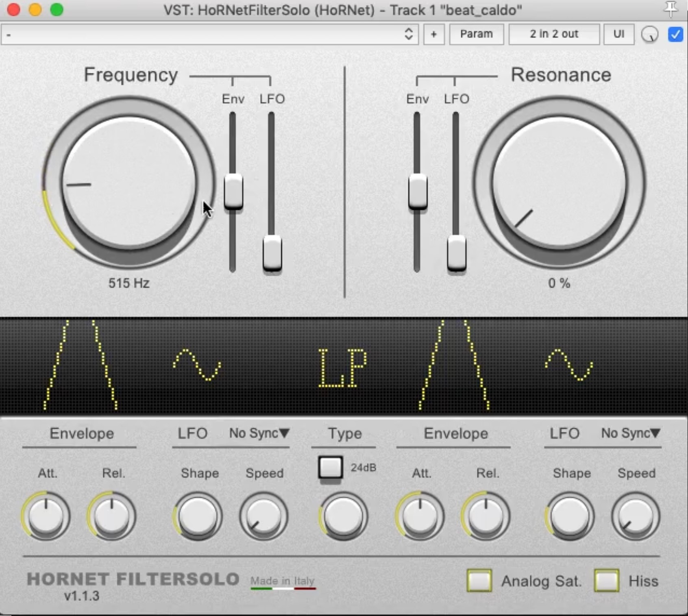Viewport: 688px width, 616px height.
Task: Open the preset selection combo box
Action: click(x=209, y=34)
